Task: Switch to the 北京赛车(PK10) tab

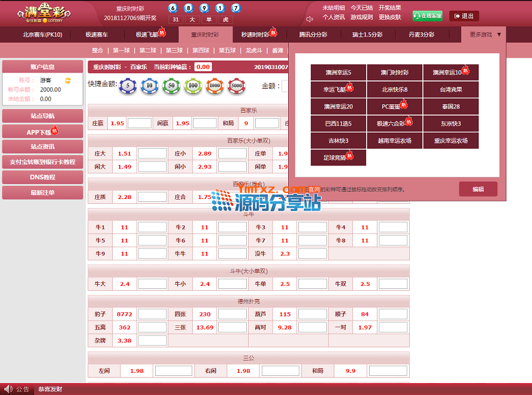Action: click(43, 35)
